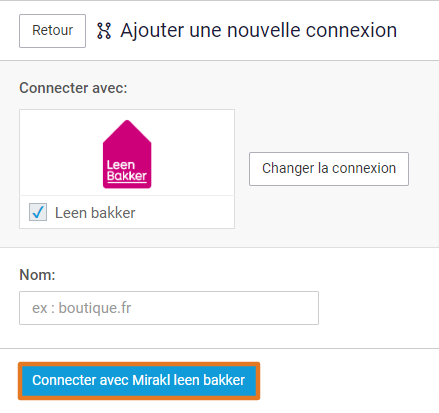Click the Ajouter une nouvelle connexion heading
Viewport: 439px width, 413px height.
point(259,31)
